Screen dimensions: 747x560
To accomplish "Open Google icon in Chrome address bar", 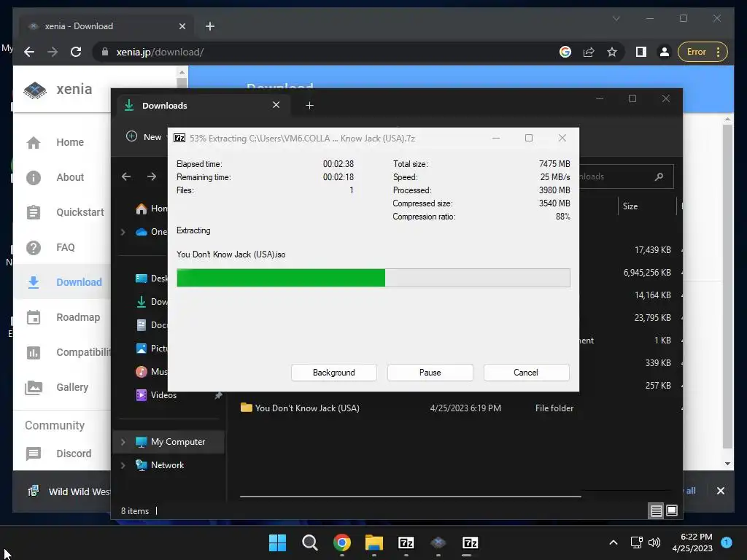I will click(x=565, y=52).
